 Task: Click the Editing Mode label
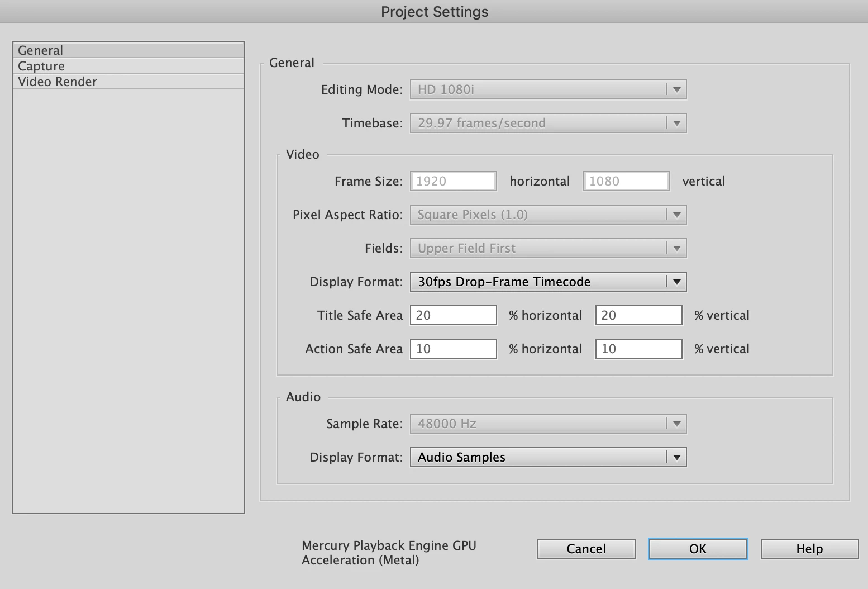[x=362, y=89]
